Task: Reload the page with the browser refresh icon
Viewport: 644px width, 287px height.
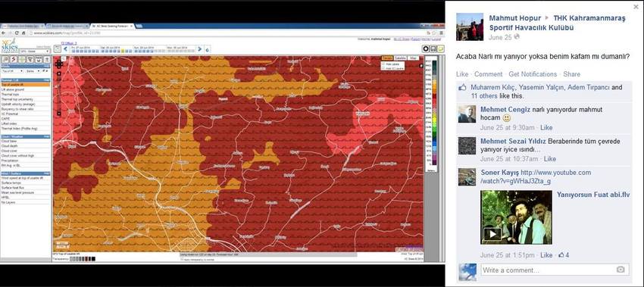Action: coord(17,33)
